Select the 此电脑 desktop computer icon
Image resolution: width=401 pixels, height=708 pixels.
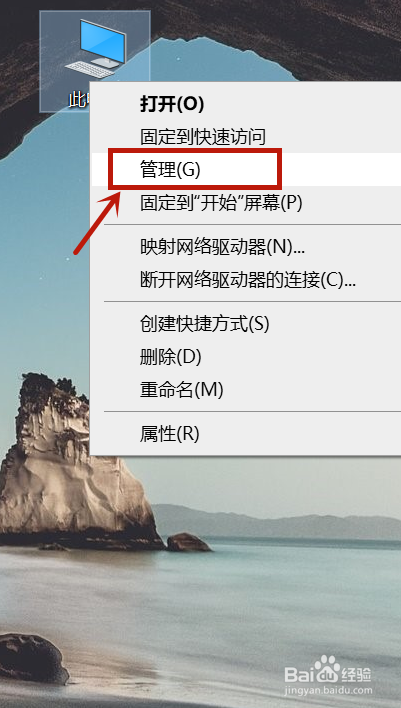pyautogui.click(x=94, y=61)
